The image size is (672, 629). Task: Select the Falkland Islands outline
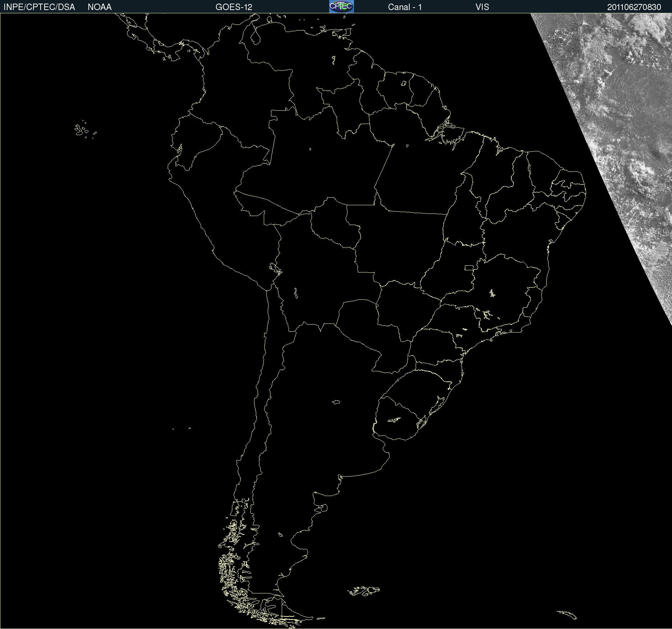pyautogui.click(x=364, y=591)
